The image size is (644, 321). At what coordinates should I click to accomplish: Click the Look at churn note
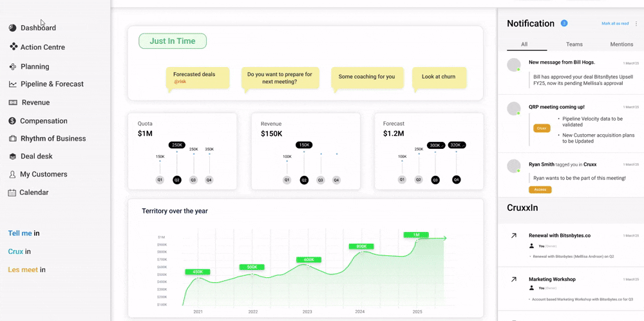click(x=439, y=77)
